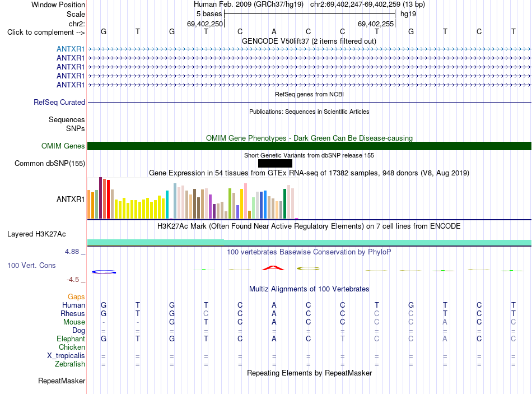The width and height of the screenshot is (532, 394).
Task: Select the Rhesus species row label
Action: pyautogui.click(x=73, y=313)
